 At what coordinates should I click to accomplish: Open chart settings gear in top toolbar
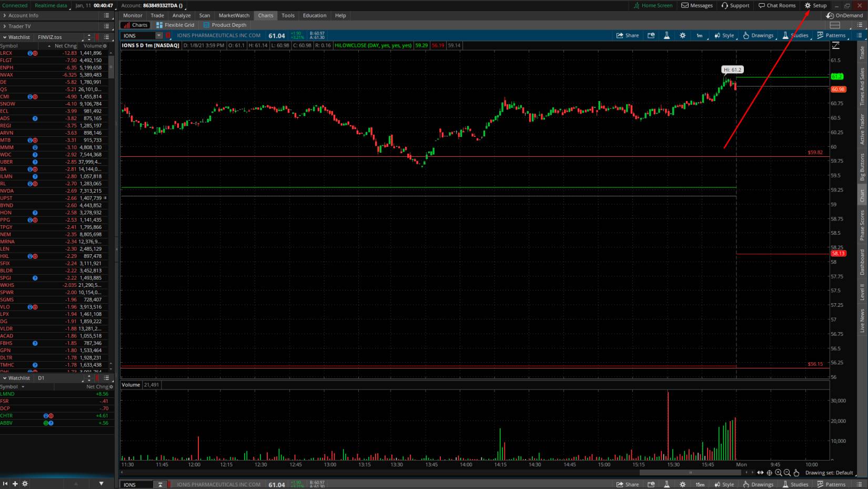tap(682, 35)
